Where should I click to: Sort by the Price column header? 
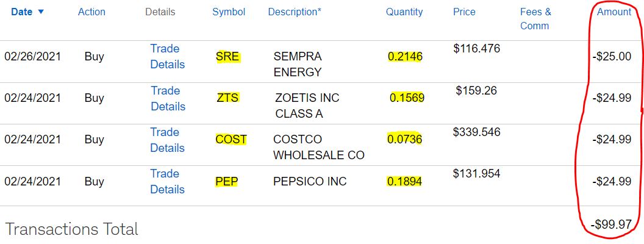pos(464,12)
